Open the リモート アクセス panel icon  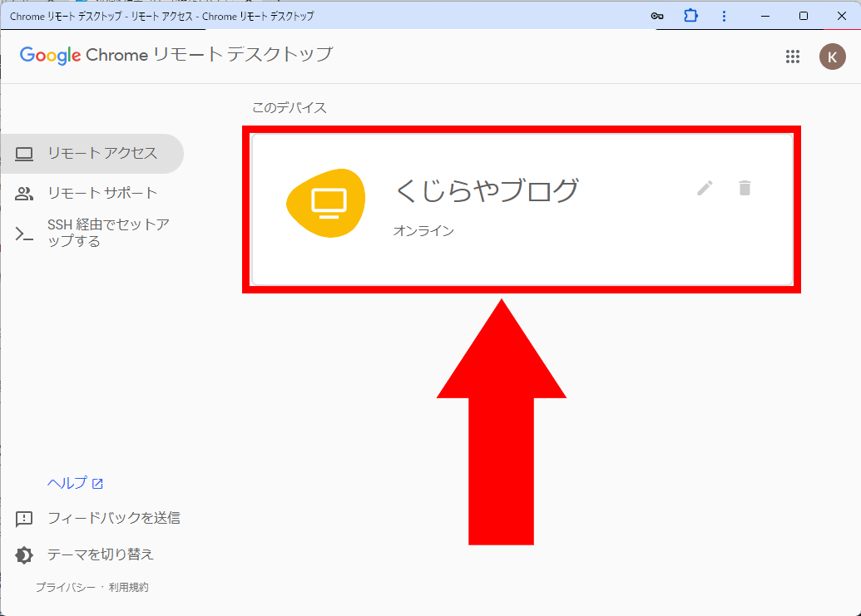pyautogui.click(x=26, y=154)
